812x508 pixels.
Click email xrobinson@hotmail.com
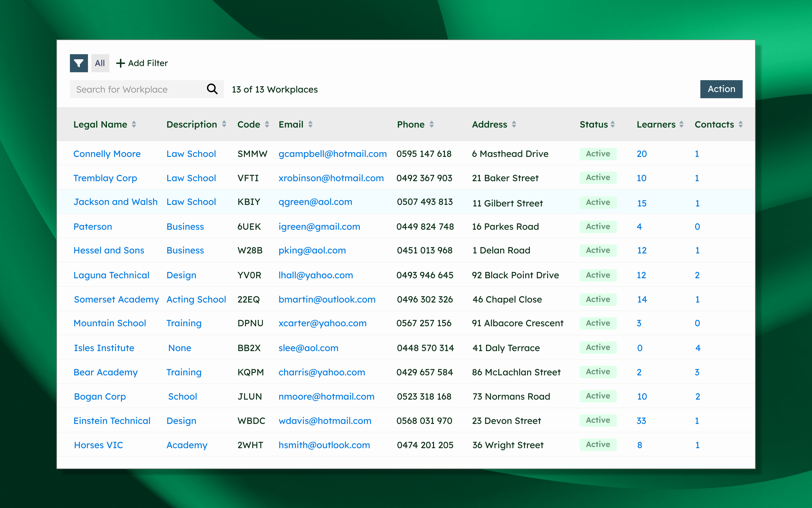click(331, 178)
